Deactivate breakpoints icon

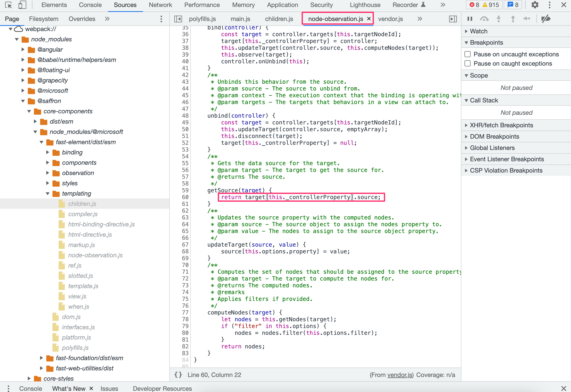pos(546,19)
